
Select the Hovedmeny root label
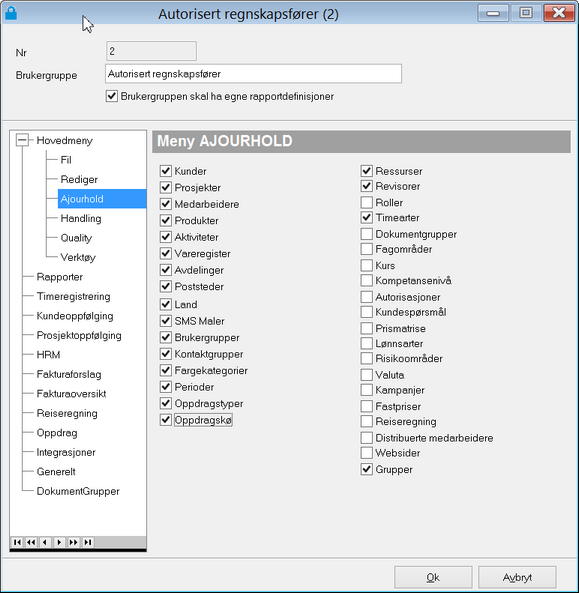[64, 140]
